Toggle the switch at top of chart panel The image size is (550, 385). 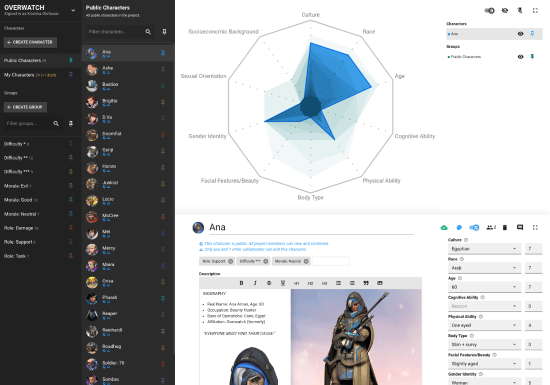489,11
